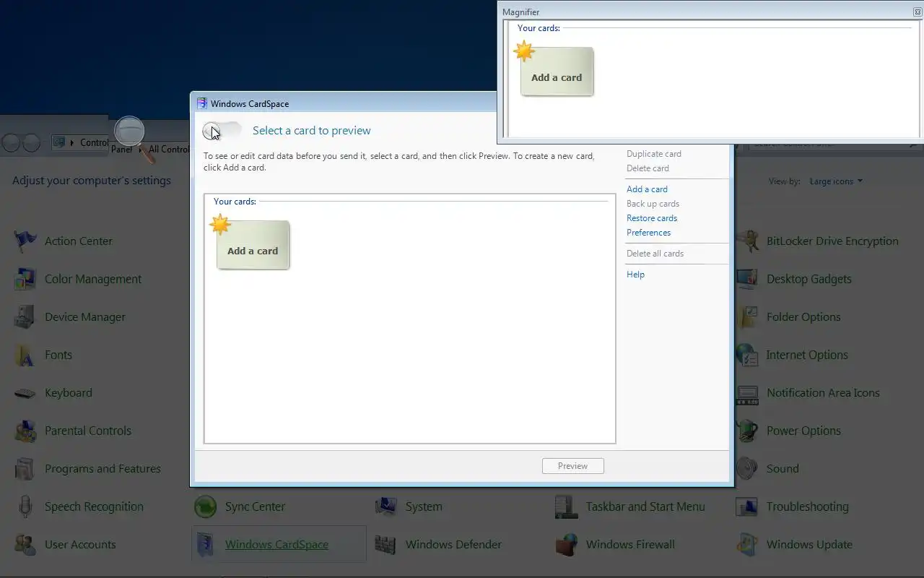Click the Control Panel back navigation button
The height and width of the screenshot is (578, 924).
[11, 143]
